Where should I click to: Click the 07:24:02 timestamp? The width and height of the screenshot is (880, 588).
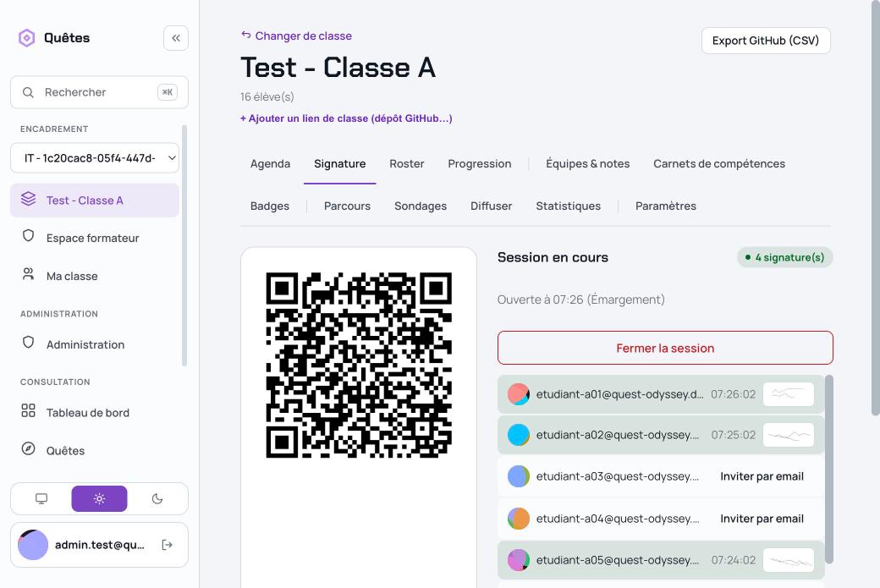[x=733, y=560]
